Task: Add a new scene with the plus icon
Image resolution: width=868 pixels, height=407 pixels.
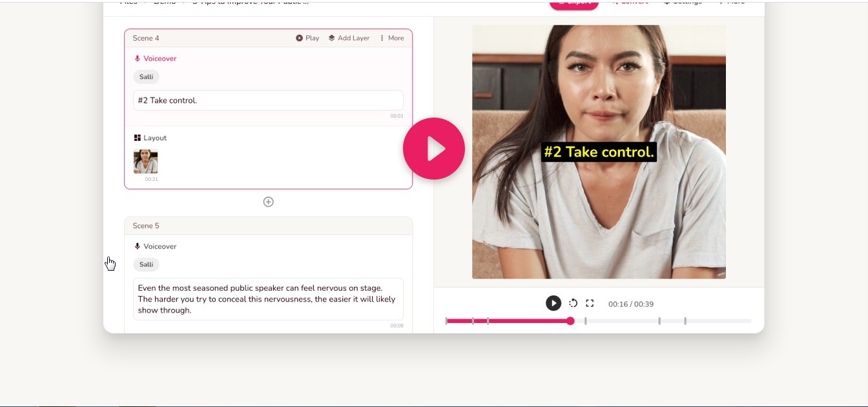Action: [x=269, y=202]
